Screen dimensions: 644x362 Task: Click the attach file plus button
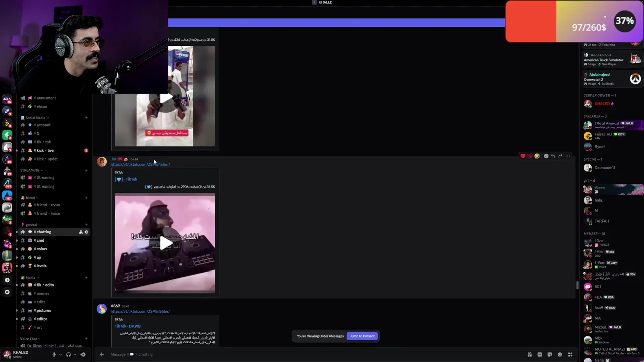point(101,355)
